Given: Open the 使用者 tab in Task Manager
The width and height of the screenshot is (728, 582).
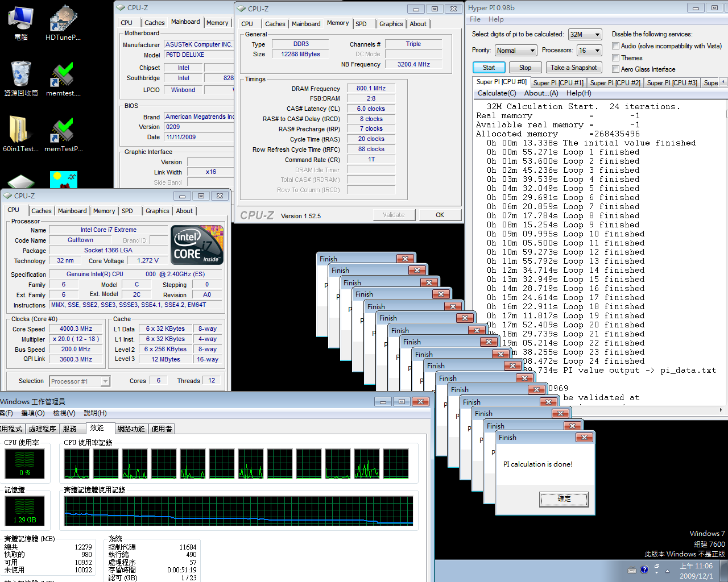Looking at the screenshot, I should pyautogui.click(x=162, y=429).
